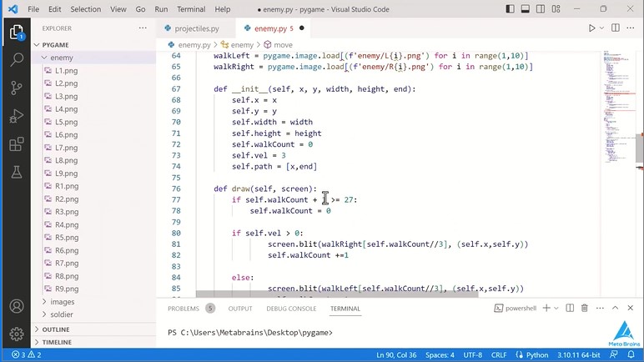The width and height of the screenshot is (644, 362).
Task: Switch to the Debug Console tab
Action: (x=291, y=309)
